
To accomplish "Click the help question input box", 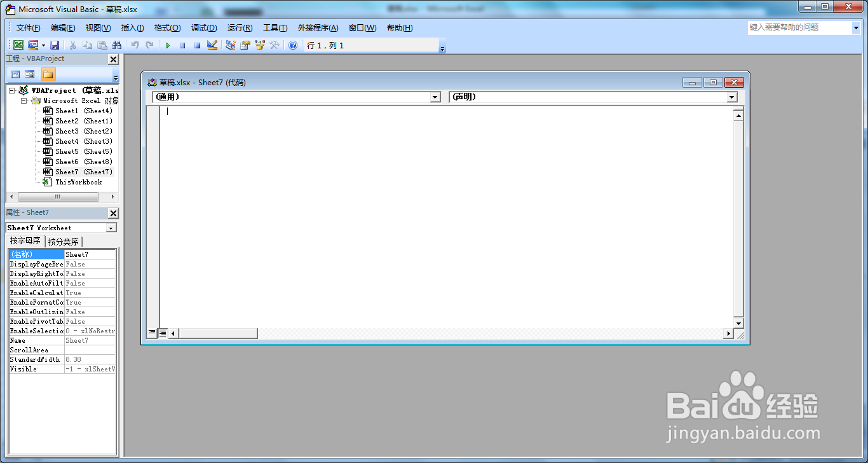I will point(799,27).
